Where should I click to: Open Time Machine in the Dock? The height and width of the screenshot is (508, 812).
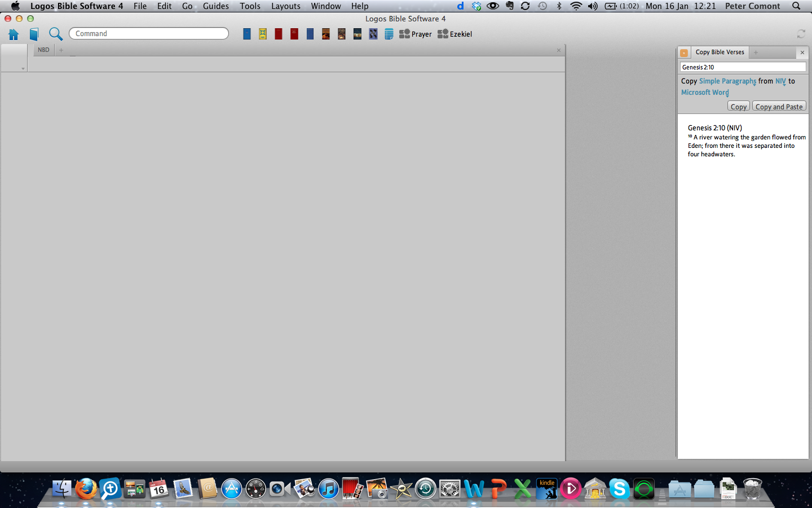click(426, 488)
